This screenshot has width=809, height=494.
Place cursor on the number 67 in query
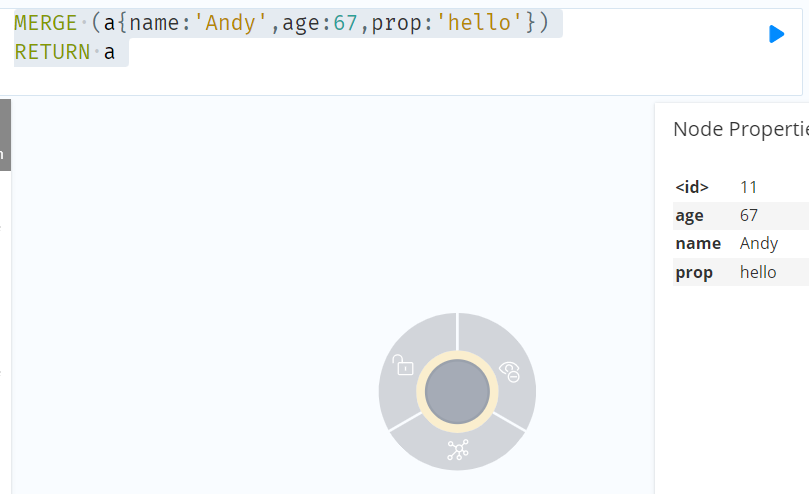(345, 23)
